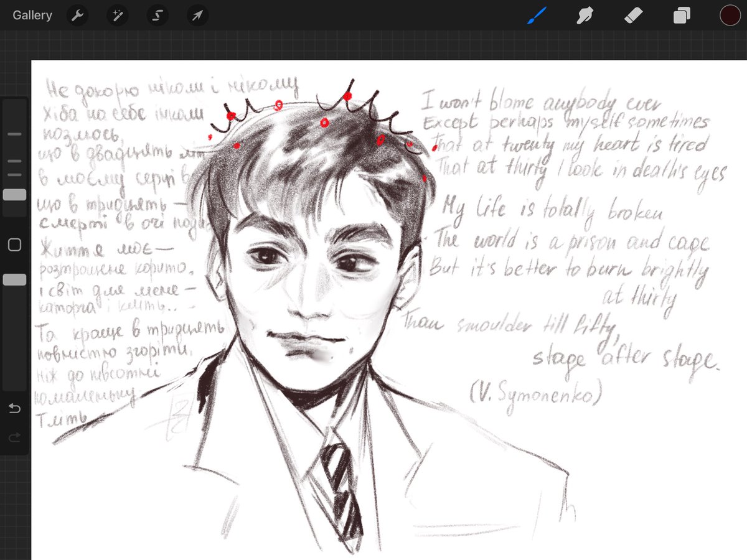Open the Eraser brush settings
747x560 pixels.
(633, 15)
